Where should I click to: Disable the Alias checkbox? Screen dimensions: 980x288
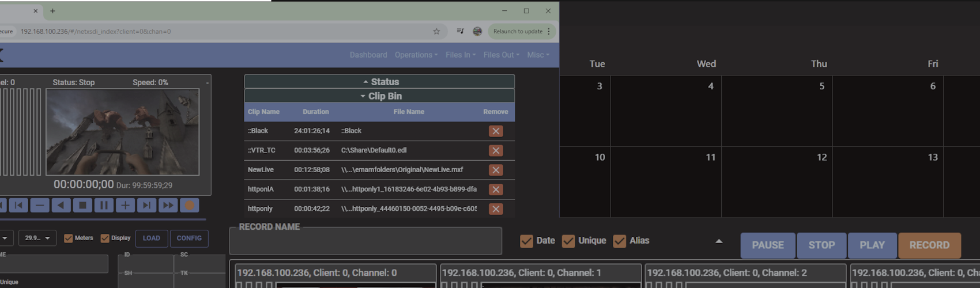620,241
